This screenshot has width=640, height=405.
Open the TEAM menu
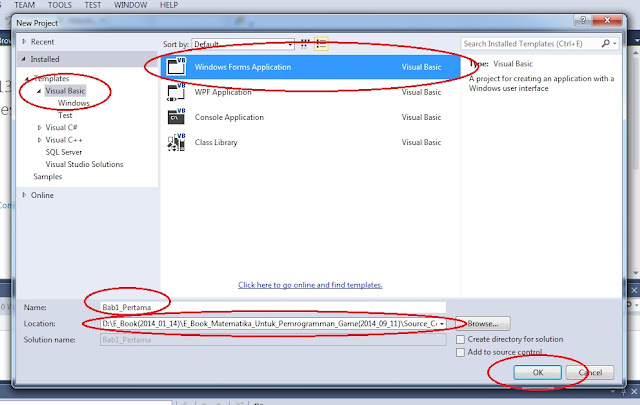pyautogui.click(x=24, y=5)
